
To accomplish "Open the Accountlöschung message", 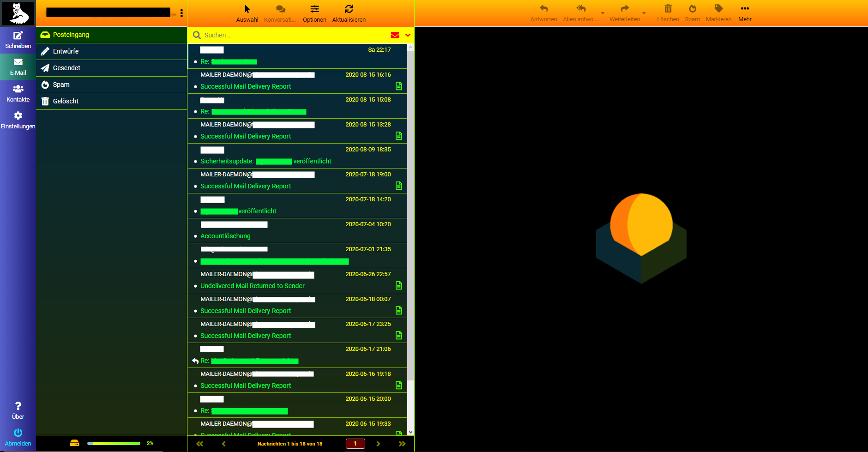I will tap(225, 236).
